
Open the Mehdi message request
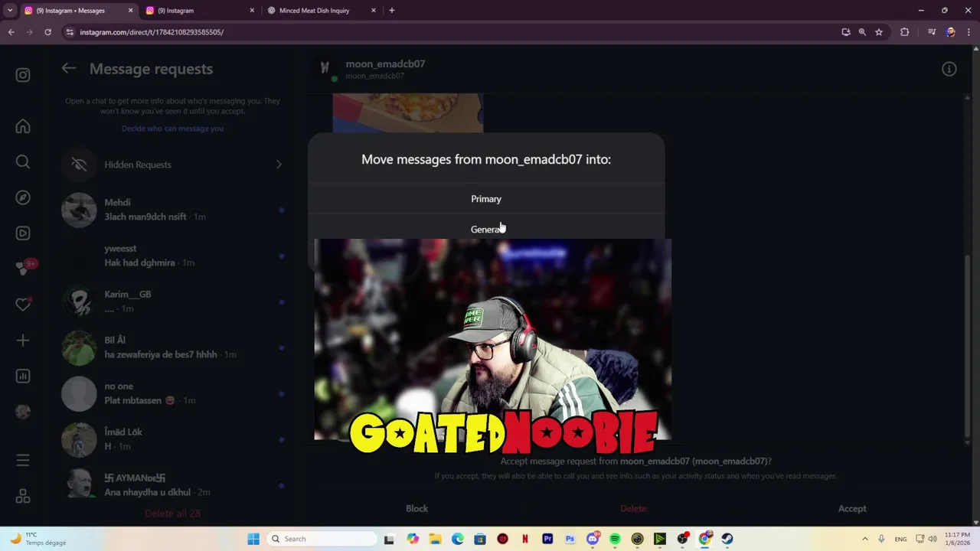173,210
